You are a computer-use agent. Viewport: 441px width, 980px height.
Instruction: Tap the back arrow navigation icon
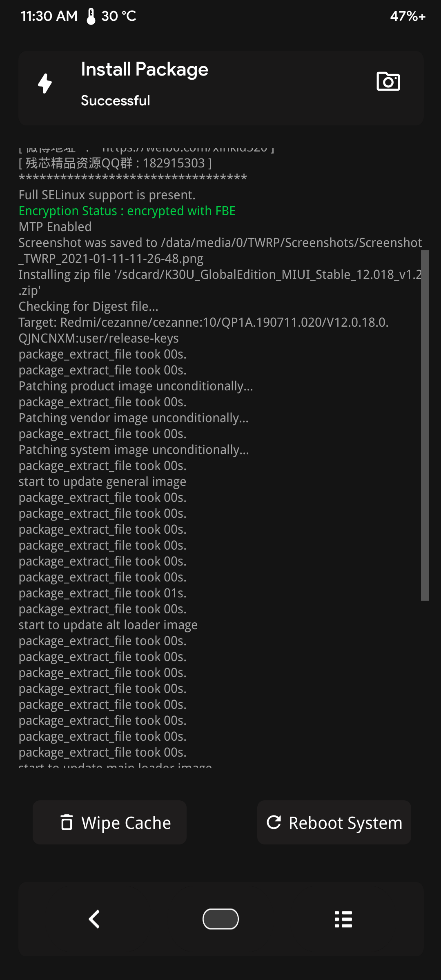coord(94,919)
